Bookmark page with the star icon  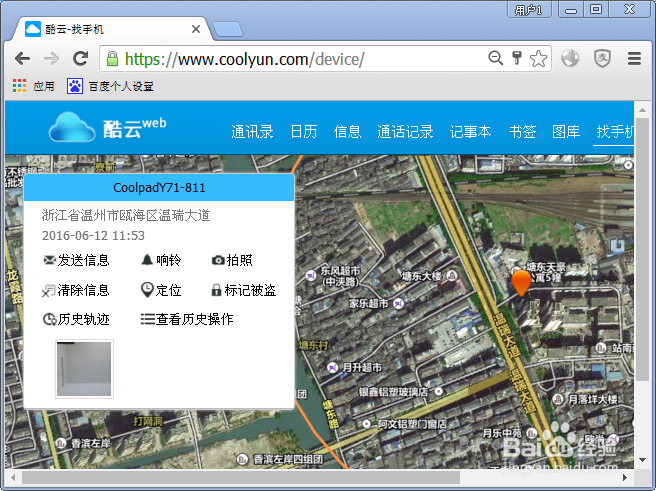[538, 59]
